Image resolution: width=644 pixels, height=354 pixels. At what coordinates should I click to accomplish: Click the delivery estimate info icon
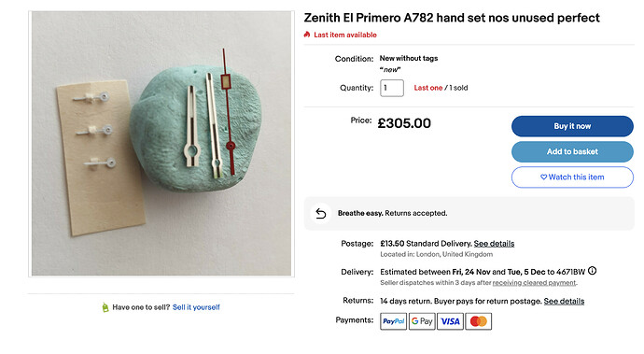[592, 271]
